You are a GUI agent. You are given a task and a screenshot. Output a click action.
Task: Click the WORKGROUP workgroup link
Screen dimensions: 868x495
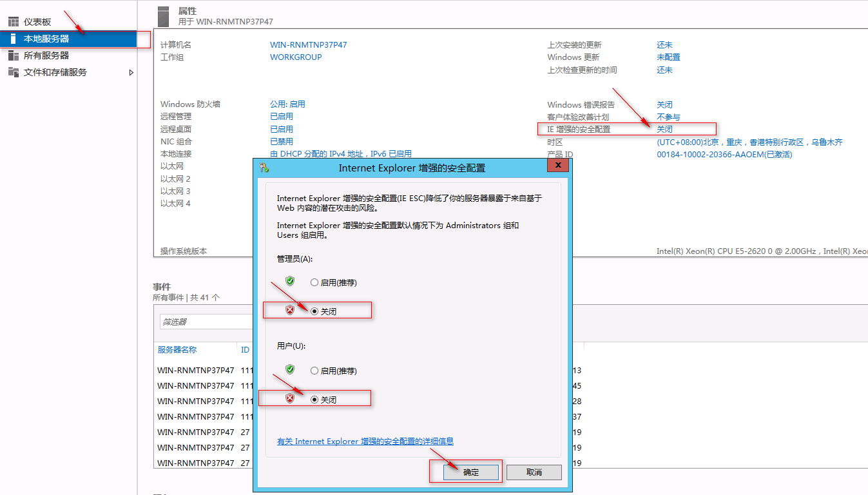(296, 57)
